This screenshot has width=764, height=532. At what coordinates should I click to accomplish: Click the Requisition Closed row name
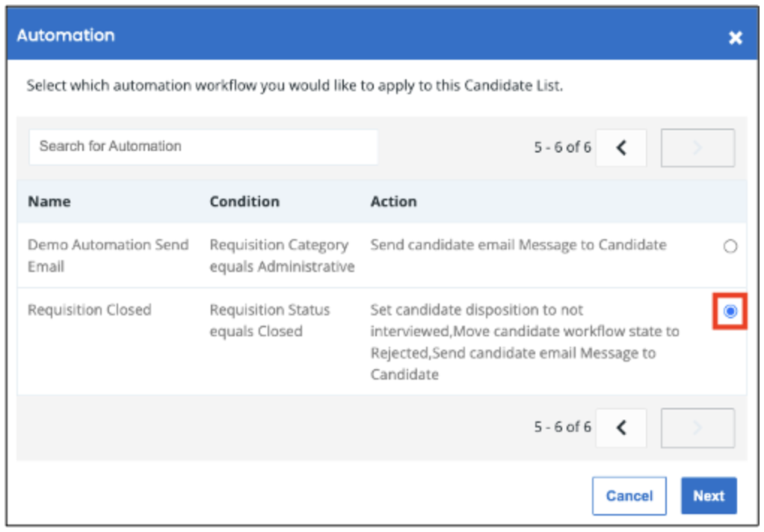point(90,310)
